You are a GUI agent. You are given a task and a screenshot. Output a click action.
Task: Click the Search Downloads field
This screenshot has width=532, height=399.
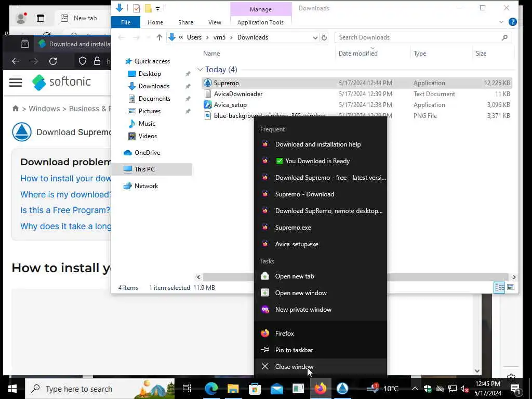tap(423, 37)
